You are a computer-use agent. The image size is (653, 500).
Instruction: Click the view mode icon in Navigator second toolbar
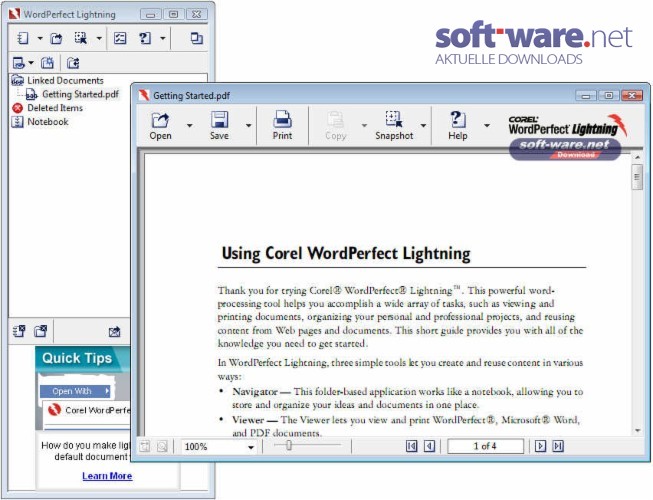19,63
